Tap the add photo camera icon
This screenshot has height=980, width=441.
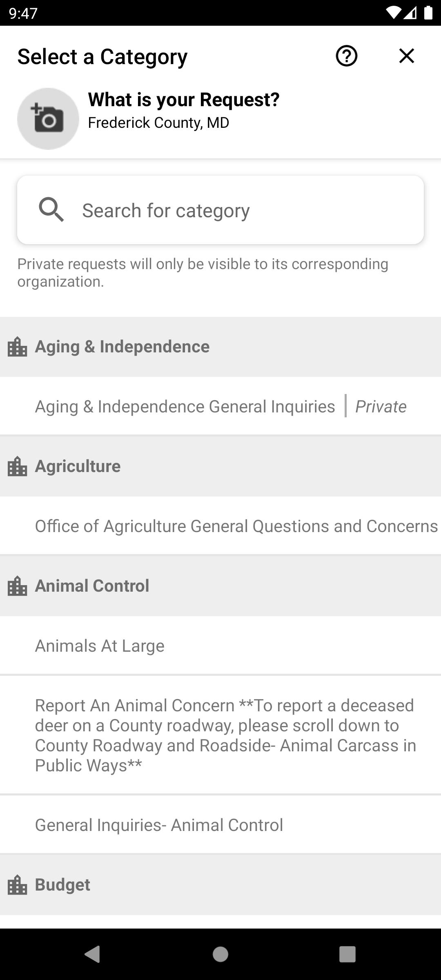pos(48,119)
